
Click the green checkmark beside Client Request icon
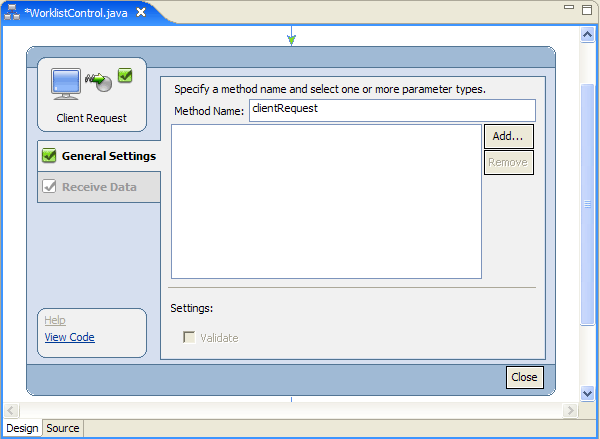[125, 75]
